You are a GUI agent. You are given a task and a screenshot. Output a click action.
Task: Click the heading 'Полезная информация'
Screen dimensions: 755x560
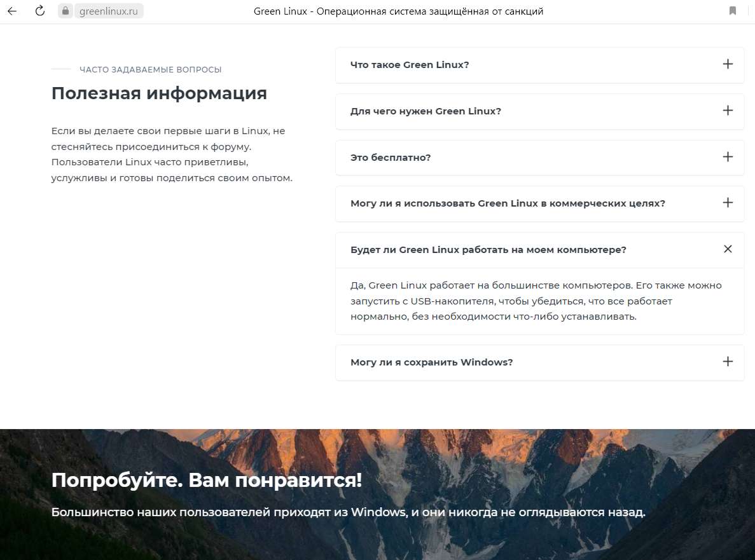pyautogui.click(x=159, y=93)
